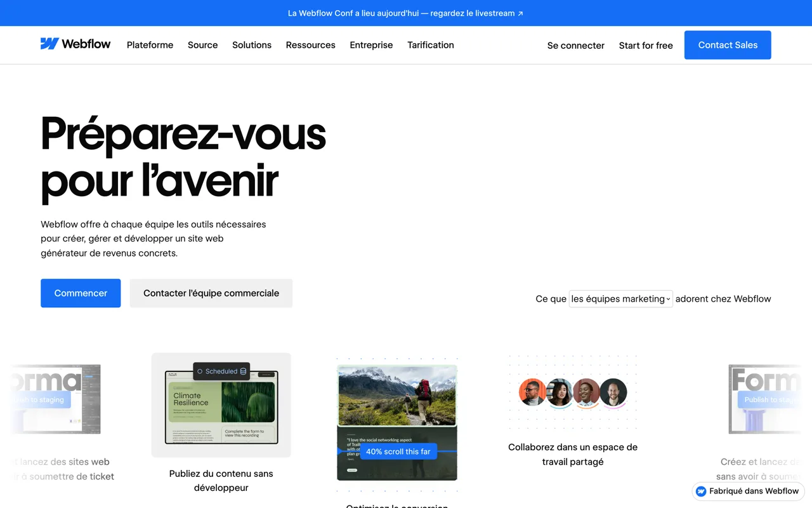Viewport: 812px width, 508px height.
Task: Select the mountain hikers image thumbnail
Action: click(x=397, y=396)
